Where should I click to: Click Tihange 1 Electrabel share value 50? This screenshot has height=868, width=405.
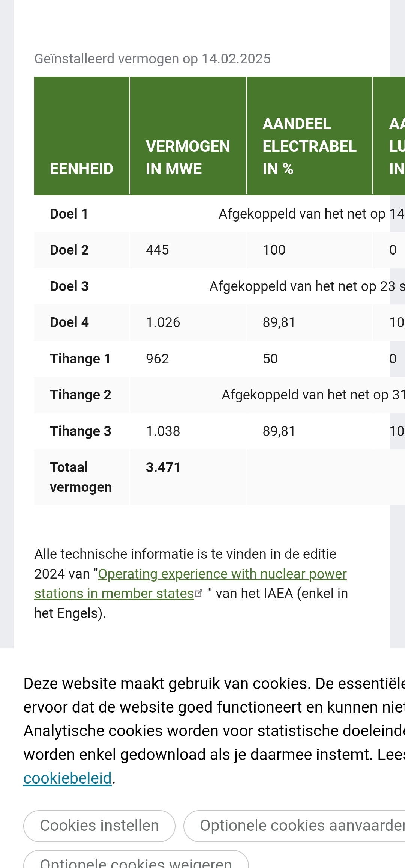[270, 359]
